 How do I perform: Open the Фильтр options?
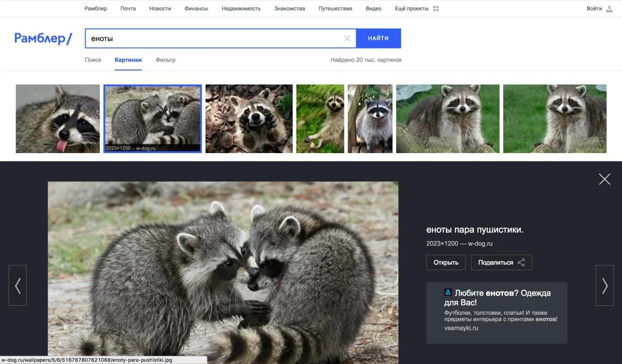[x=166, y=60]
